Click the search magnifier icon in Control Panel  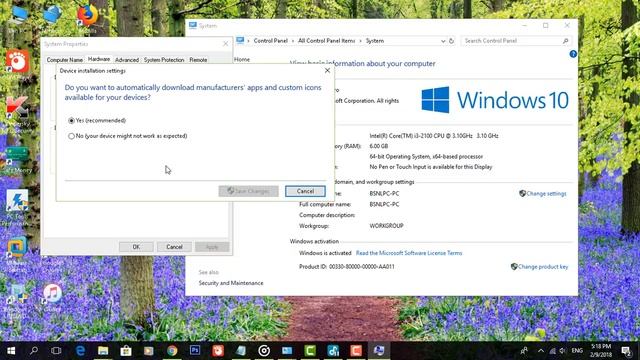565,41
